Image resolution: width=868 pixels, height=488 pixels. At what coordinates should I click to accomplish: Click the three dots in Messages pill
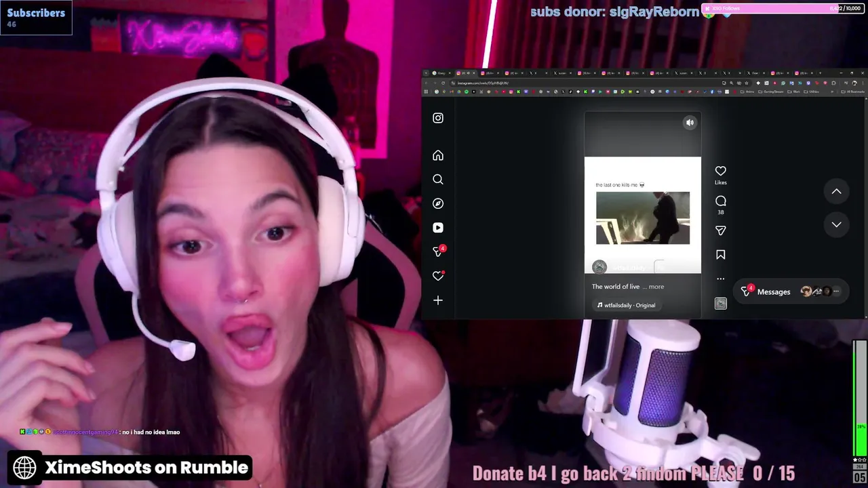point(836,291)
